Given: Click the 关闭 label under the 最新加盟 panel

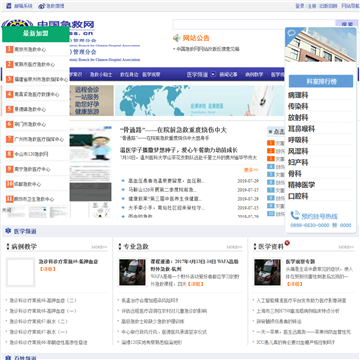Looking at the screenshot, I should click(x=7, y=210).
